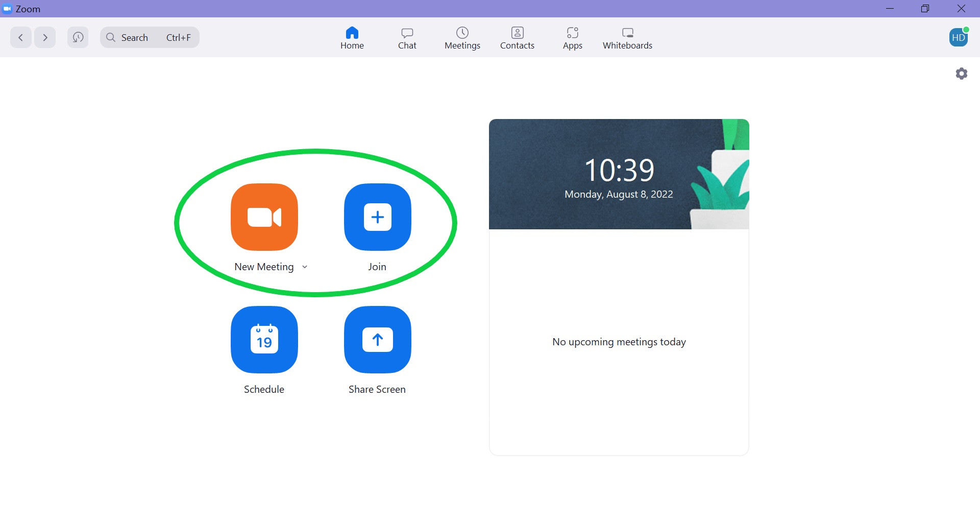Click the magnifier icon in Search
Screen dimensions: 980x521
111,37
